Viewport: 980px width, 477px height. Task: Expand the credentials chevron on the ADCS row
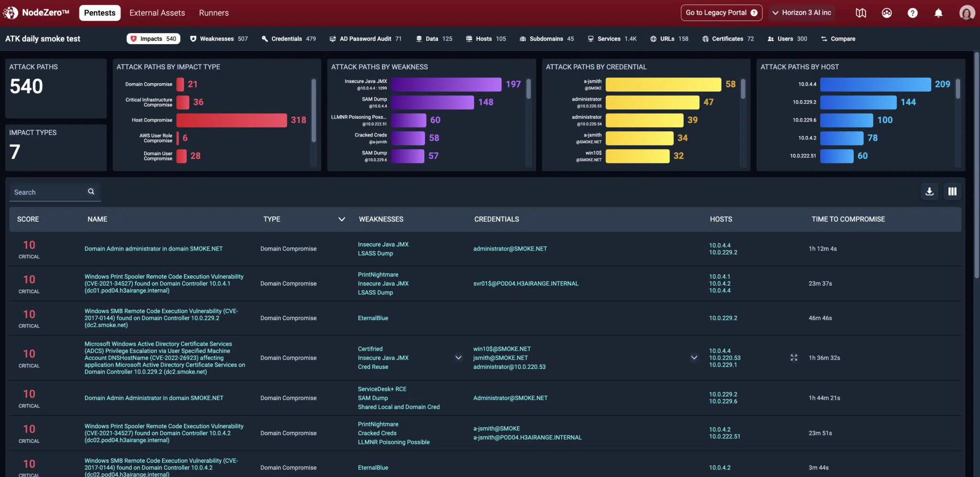[x=694, y=357]
